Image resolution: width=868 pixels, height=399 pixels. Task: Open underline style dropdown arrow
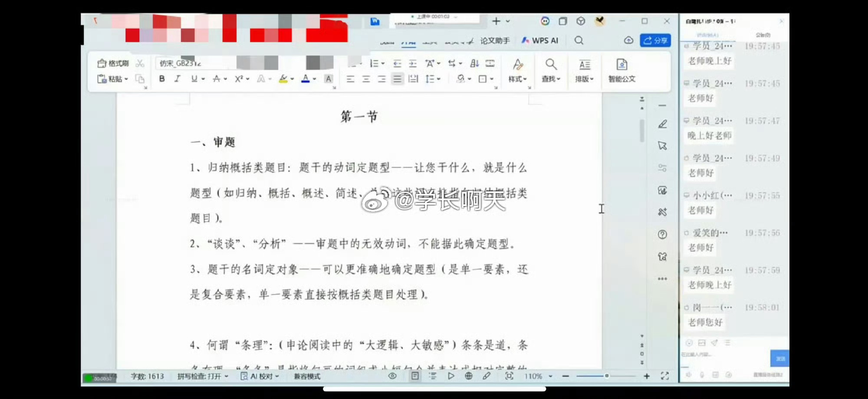pos(203,79)
